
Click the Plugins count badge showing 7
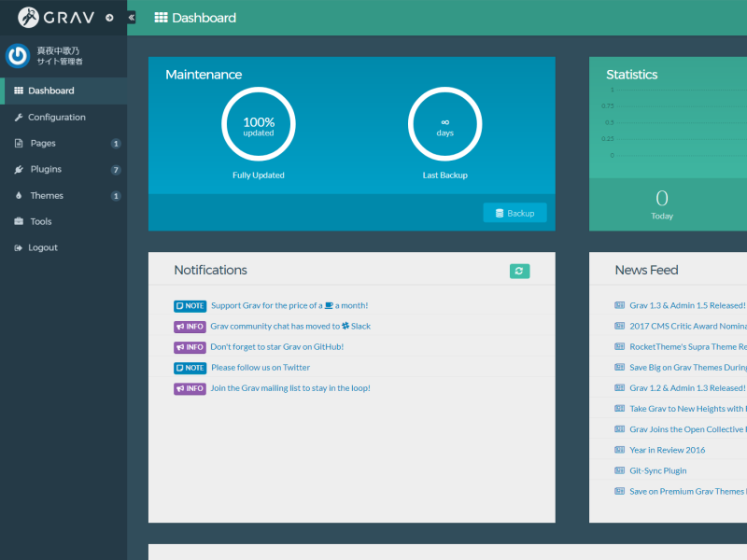tap(116, 170)
